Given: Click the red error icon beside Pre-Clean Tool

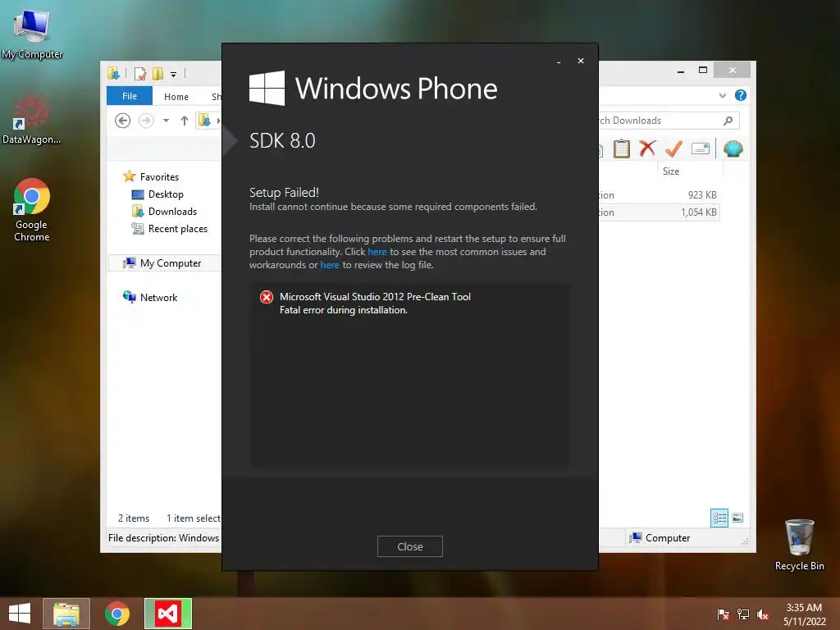Looking at the screenshot, I should (x=267, y=297).
